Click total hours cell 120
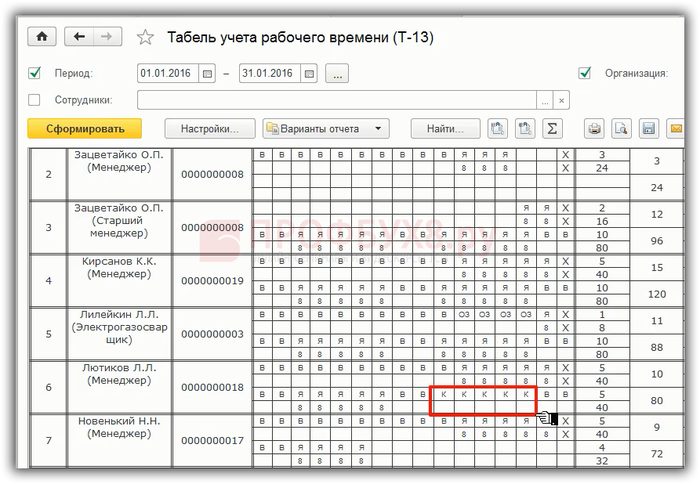The image size is (700, 484). click(x=657, y=294)
